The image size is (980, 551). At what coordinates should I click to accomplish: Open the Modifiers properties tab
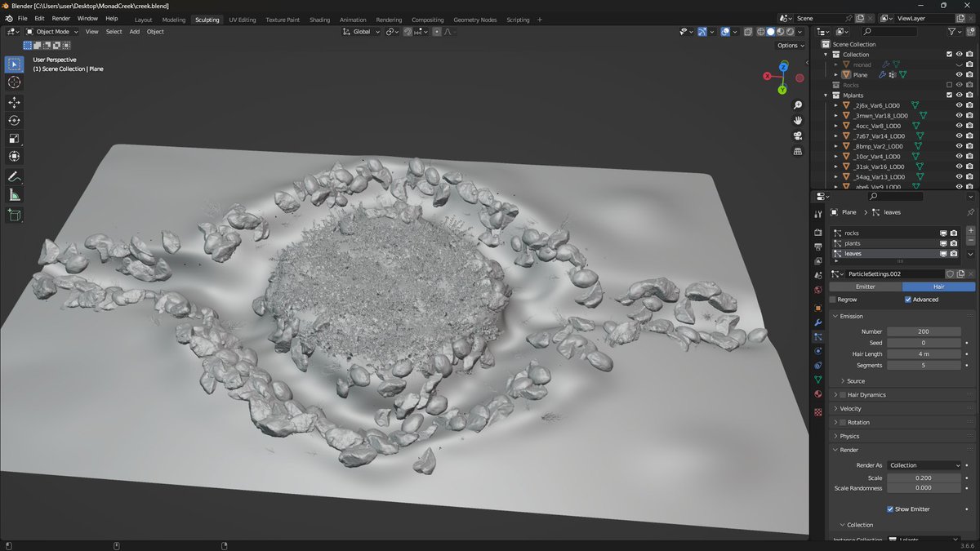point(818,322)
